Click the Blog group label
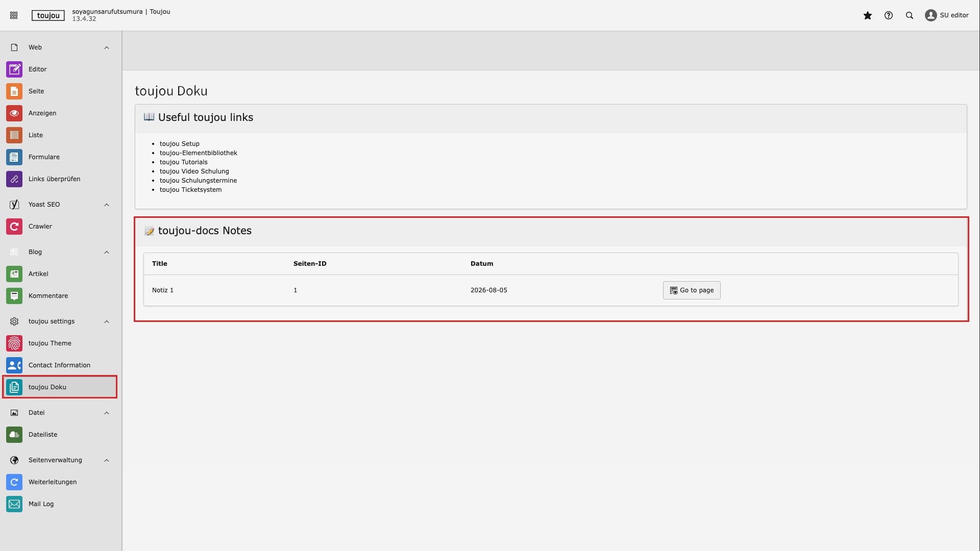 tap(35, 252)
